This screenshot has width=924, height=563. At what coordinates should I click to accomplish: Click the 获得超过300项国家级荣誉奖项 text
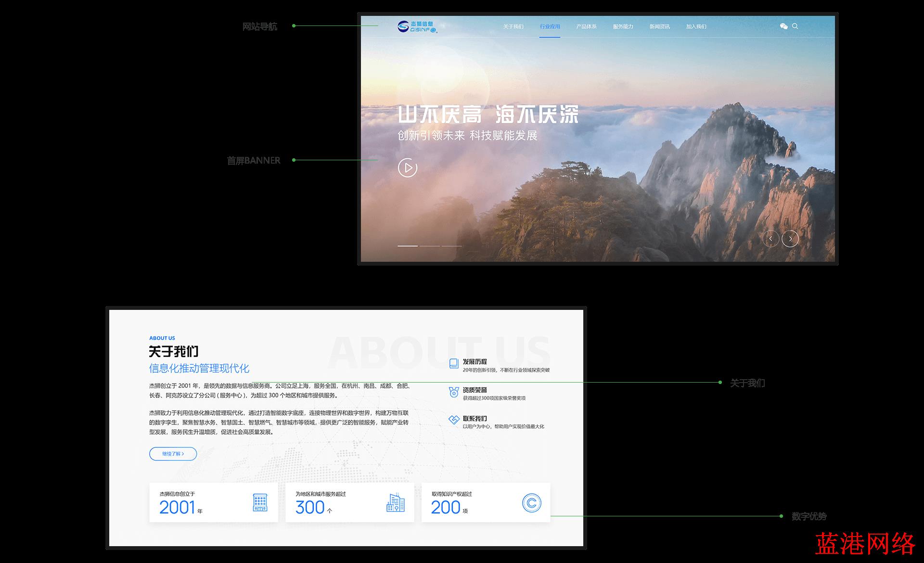[x=494, y=398]
